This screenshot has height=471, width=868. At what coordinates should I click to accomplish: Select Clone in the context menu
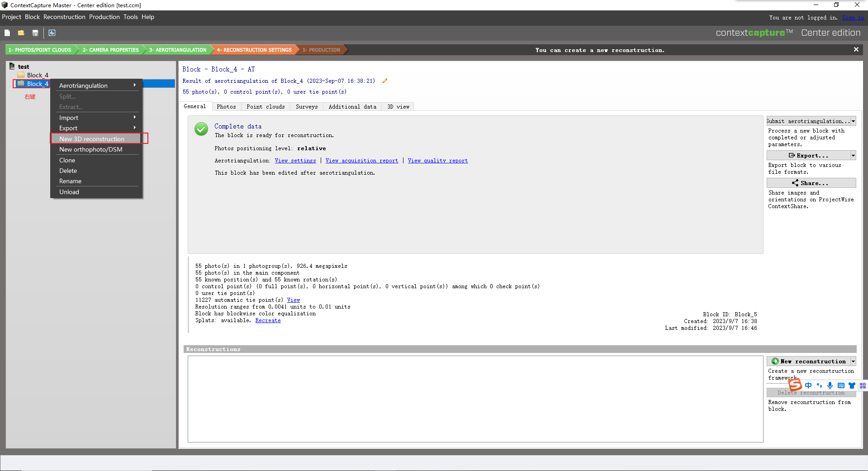point(96,160)
